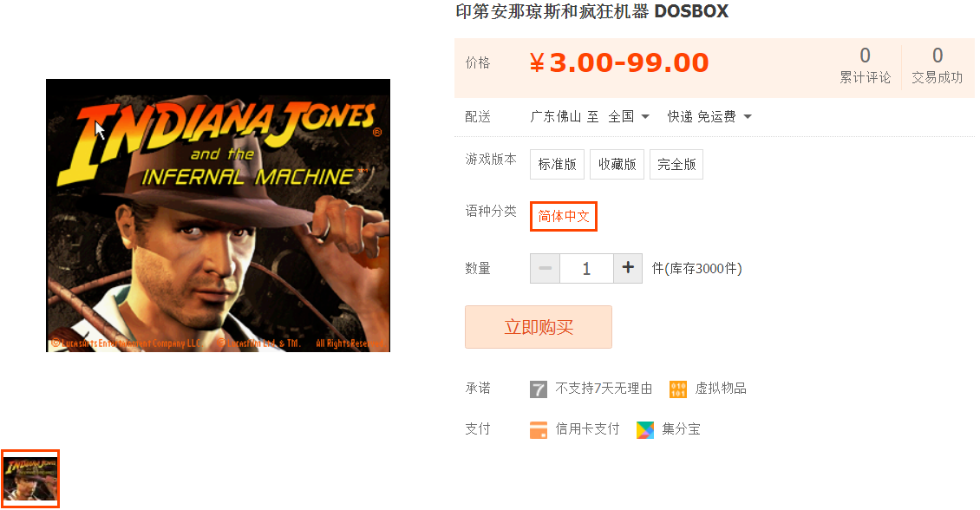Expand the 全国 destination dropdown
This screenshot has width=980, height=510.
coord(629,117)
